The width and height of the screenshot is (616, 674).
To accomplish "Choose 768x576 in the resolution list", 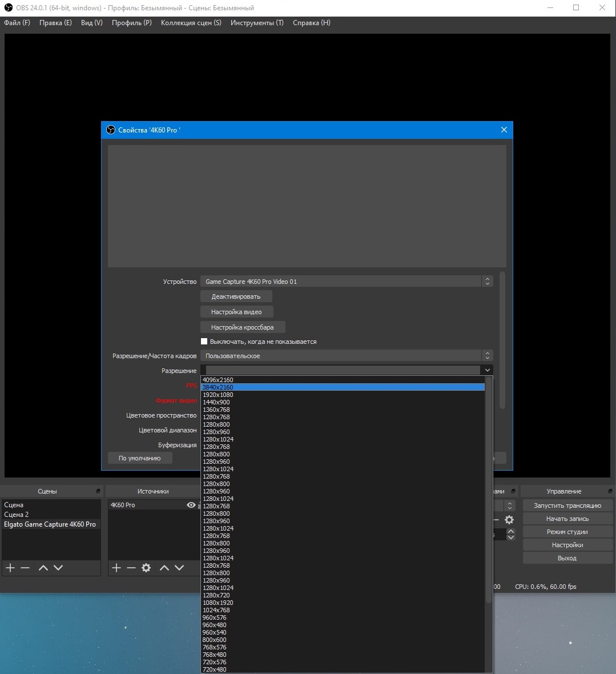I will tap(343, 647).
